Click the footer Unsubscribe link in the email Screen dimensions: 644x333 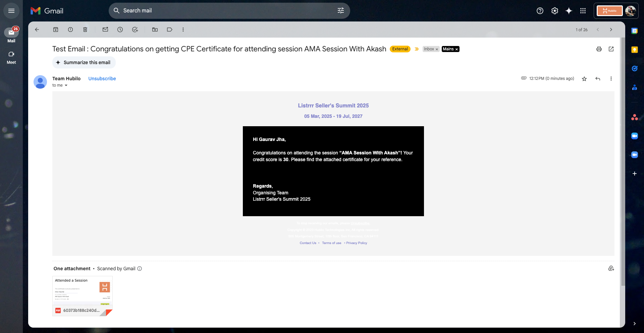pos(360,223)
